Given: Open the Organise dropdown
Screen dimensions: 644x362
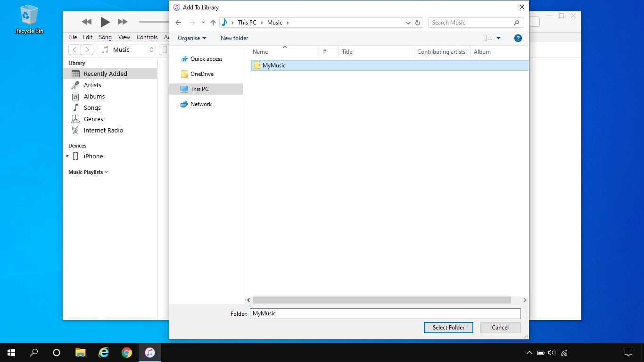Looking at the screenshot, I should click(x=191, y=38).
